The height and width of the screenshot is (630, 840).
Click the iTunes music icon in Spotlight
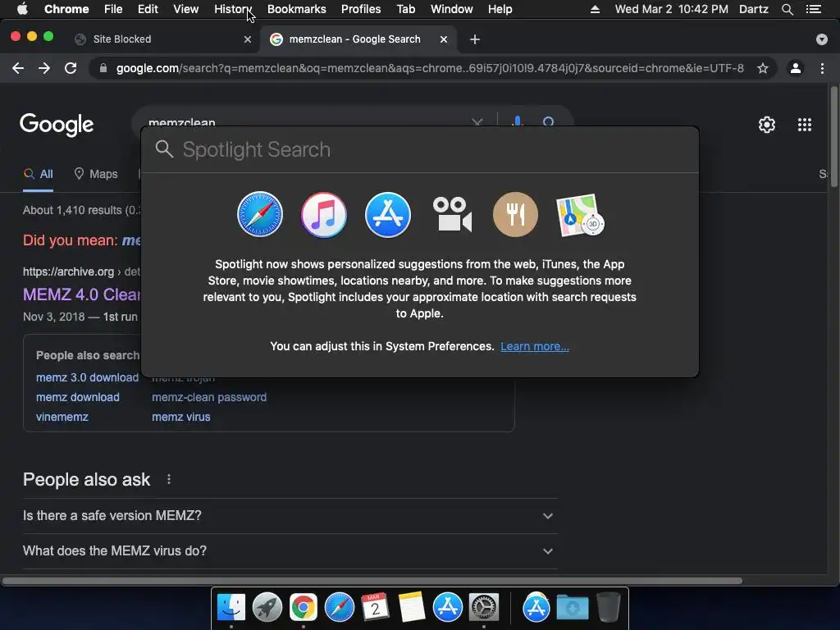323,214
